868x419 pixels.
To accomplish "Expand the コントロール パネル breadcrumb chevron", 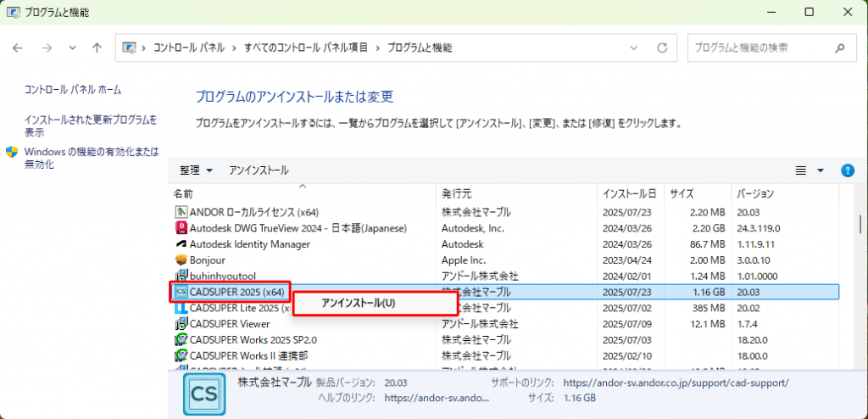I will click(234, 48).
